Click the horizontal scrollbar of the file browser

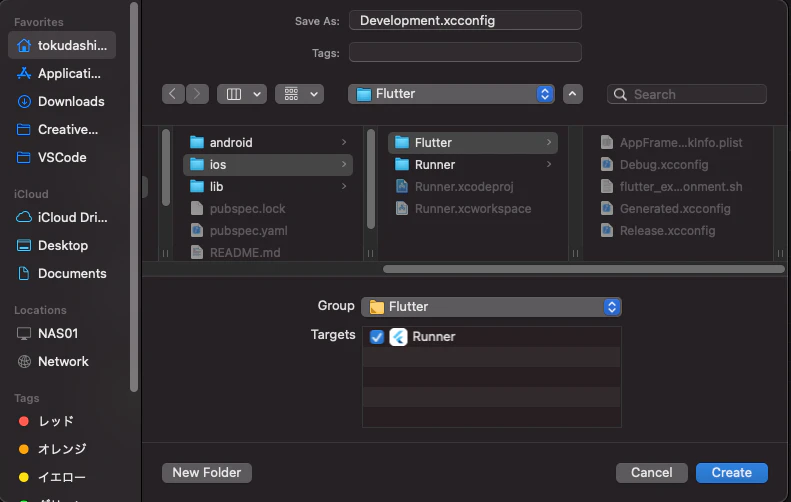(x=584, y=269)
